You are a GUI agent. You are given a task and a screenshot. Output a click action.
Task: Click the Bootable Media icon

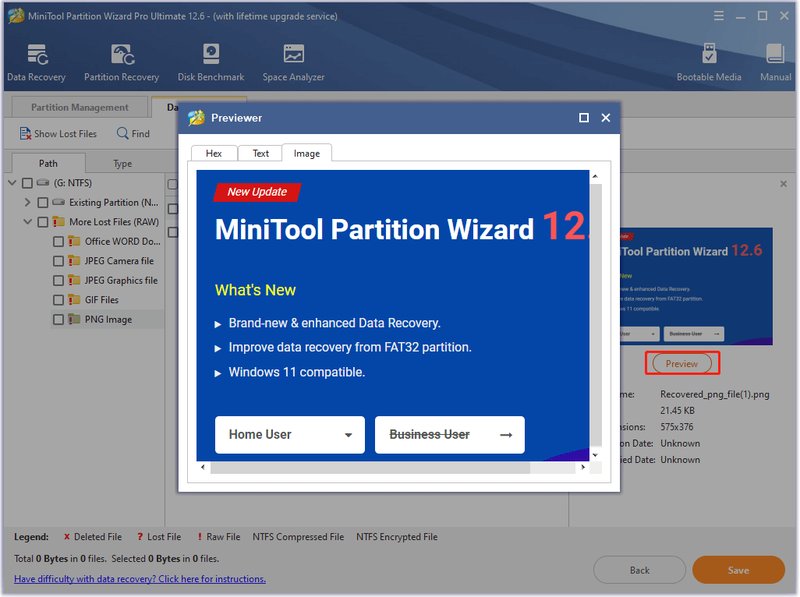(709, 54)
